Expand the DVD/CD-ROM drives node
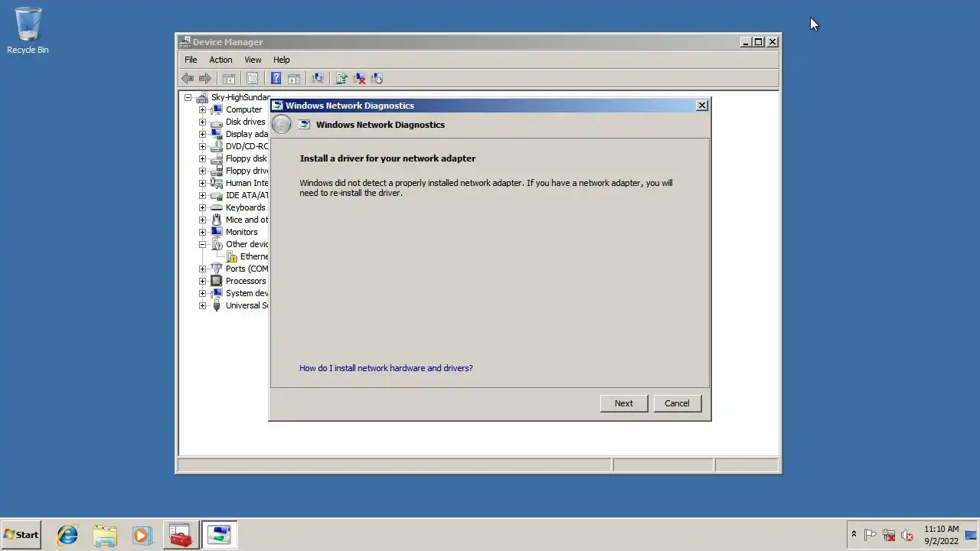 [202, 146]
